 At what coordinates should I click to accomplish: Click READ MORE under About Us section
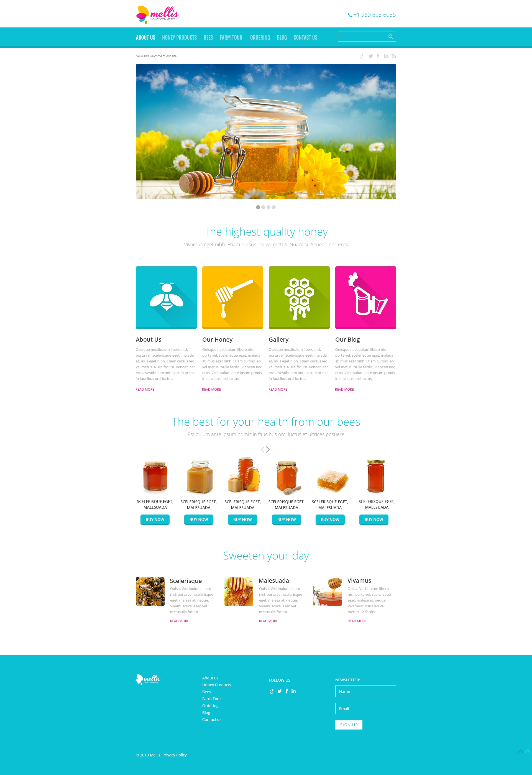(145, 389)
